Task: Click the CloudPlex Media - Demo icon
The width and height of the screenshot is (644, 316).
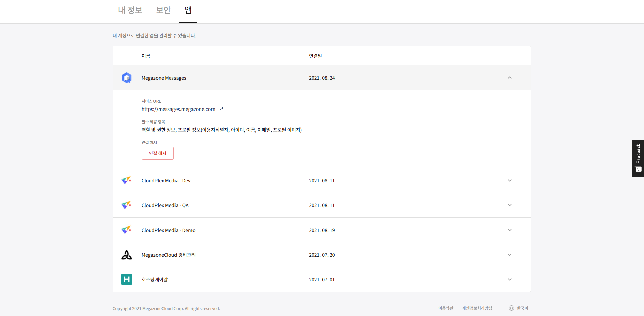Action: pos(126,230)
